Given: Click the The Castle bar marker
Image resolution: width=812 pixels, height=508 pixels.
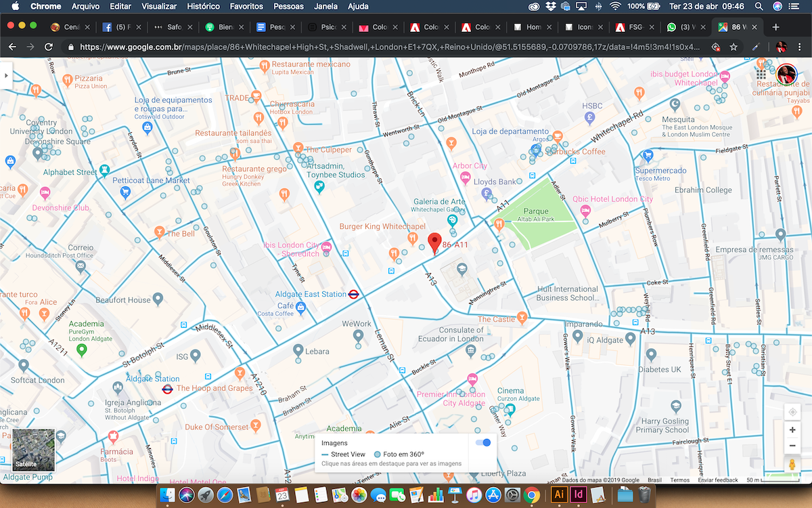Looking at the screenshot, I should pos(521,317).
